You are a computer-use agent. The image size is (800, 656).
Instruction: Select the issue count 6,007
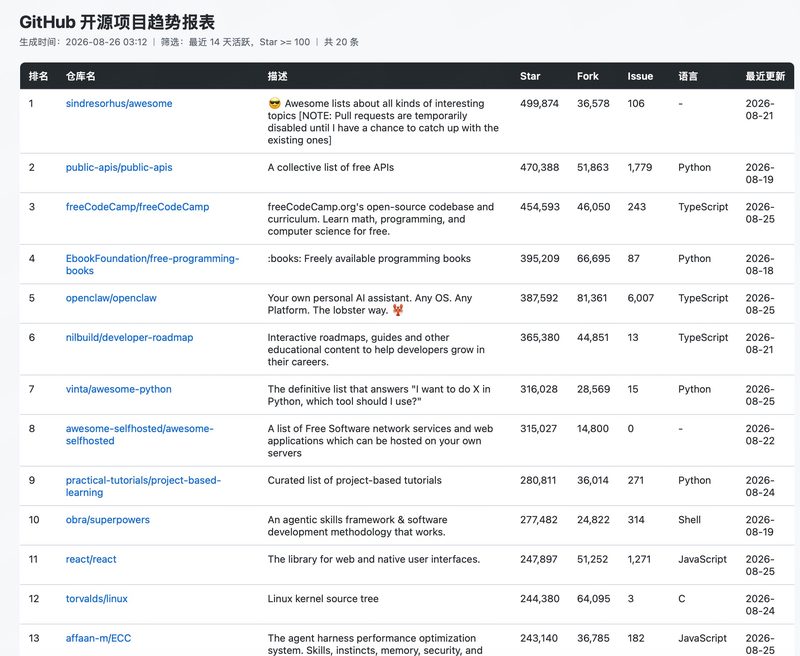(641, 298)
